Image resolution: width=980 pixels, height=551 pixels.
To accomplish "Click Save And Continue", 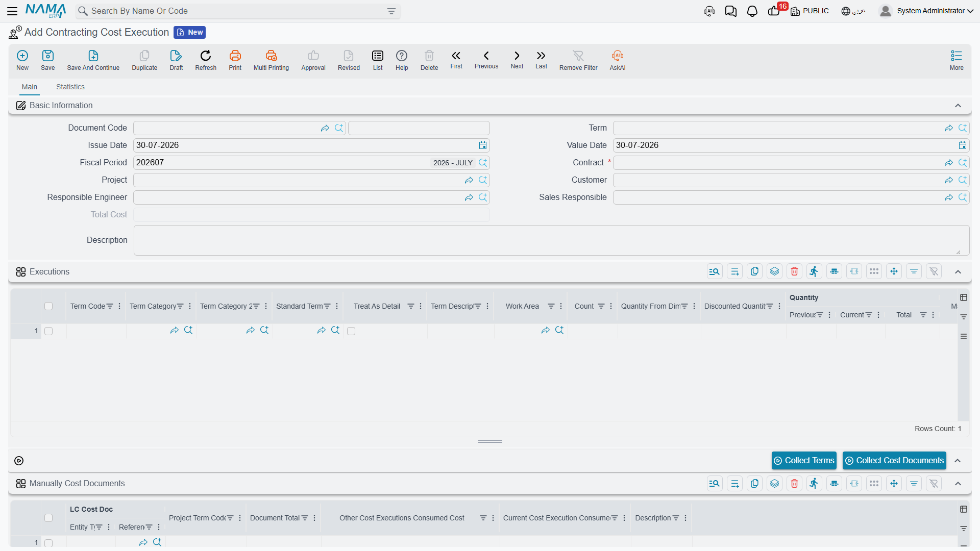I will [x=93, y=60].
